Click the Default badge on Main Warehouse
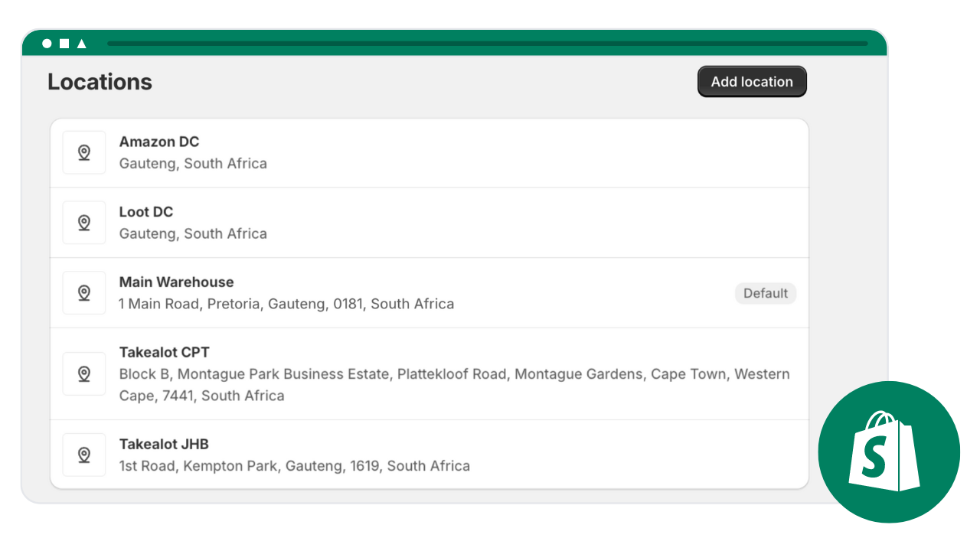Viewport: 980px width, 551px height. click(766, 293)
